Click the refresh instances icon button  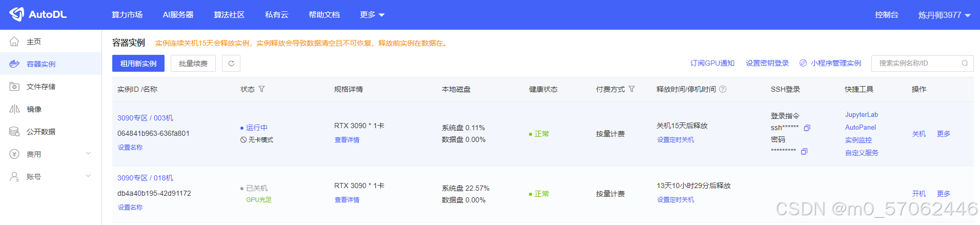click(x=231, y=64)
